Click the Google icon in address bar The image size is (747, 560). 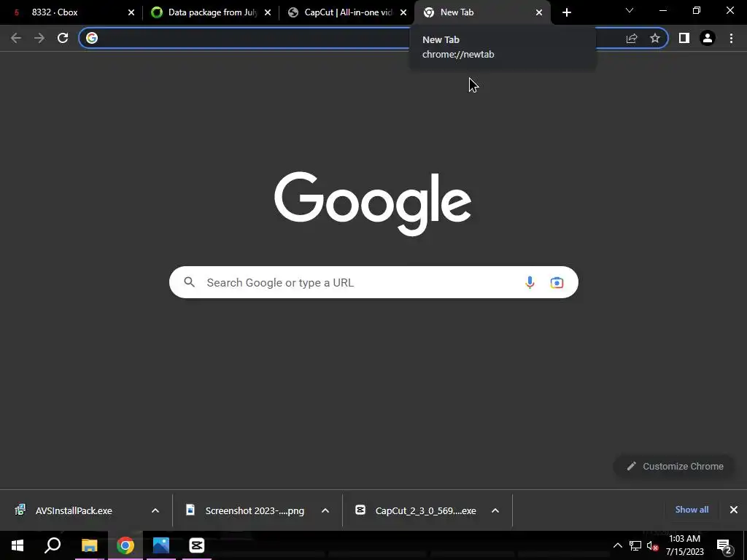[x=92, y=38]
